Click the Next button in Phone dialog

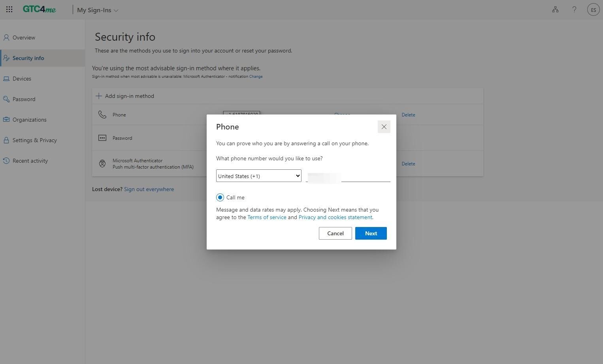(x=371, y=233)
